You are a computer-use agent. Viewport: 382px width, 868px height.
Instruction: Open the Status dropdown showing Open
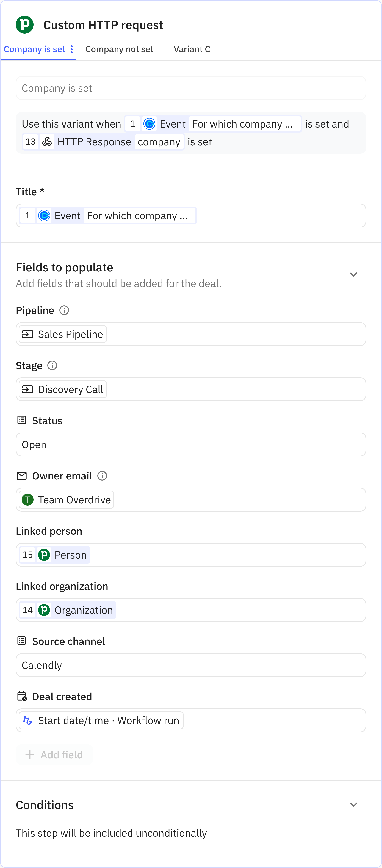tap(191, 444)
